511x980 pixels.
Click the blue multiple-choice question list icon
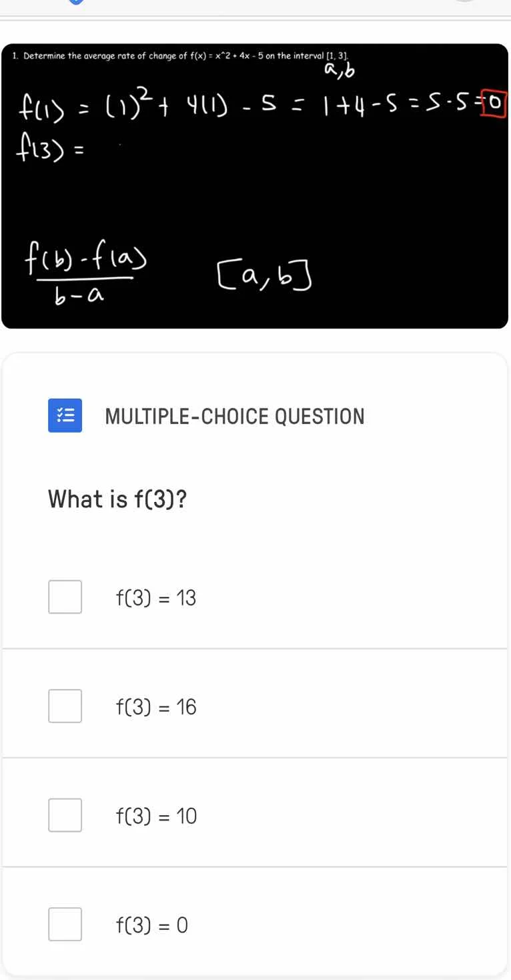coord(65,415)
